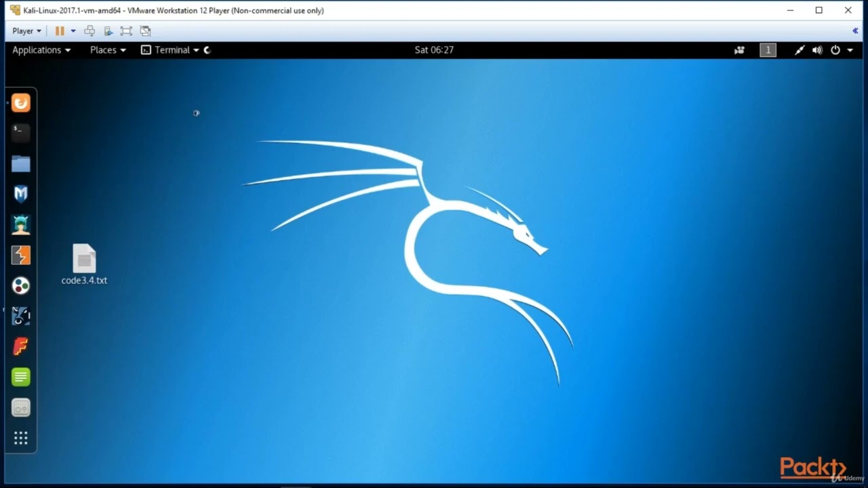868x488 pixels.
Task: Open the Applications menu
Action: tap(41, 49)
